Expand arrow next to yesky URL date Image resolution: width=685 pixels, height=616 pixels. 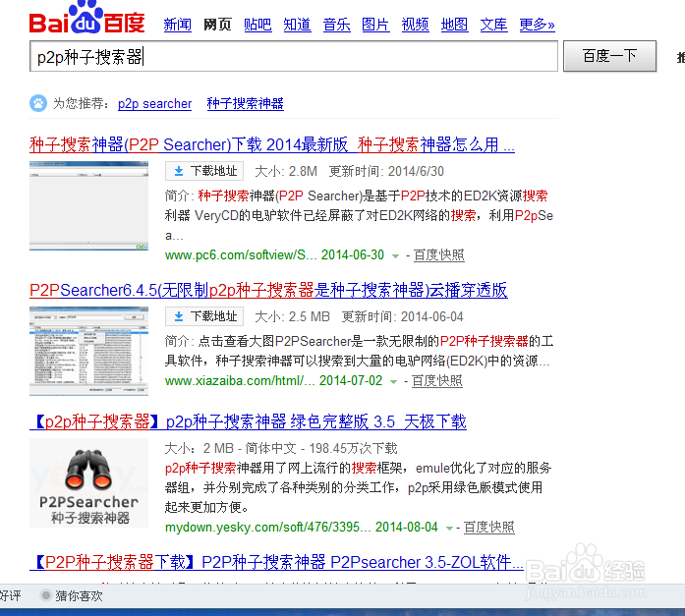(449, 529)
